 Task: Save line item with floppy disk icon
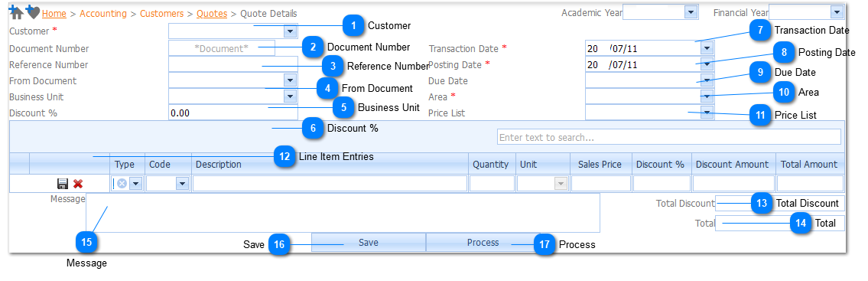point(63,184)
